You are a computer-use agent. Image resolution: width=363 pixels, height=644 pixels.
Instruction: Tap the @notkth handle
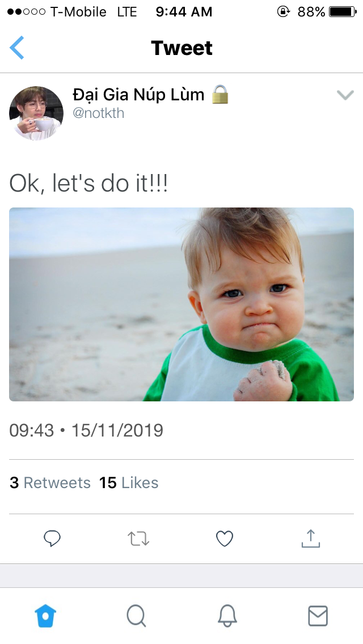point(98,113)
